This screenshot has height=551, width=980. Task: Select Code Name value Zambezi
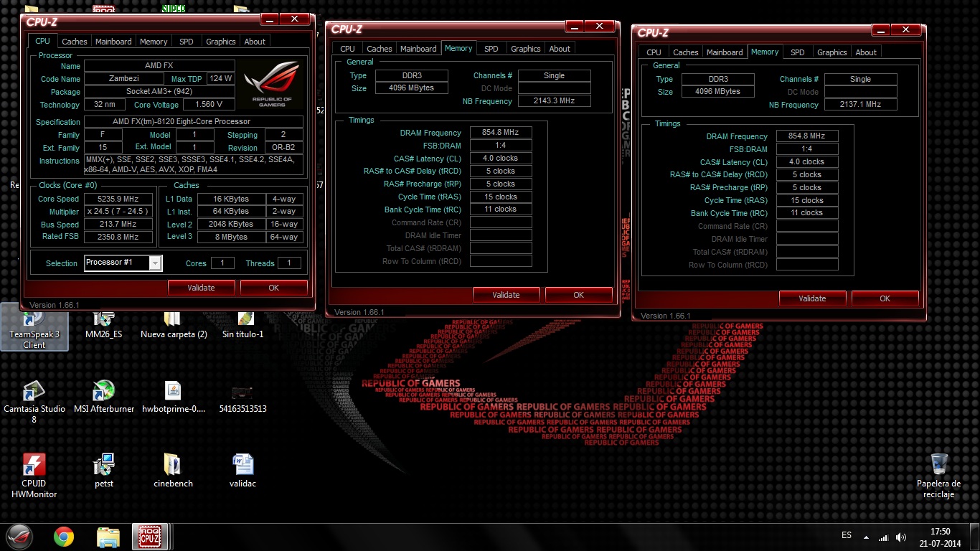coord(124,79)
